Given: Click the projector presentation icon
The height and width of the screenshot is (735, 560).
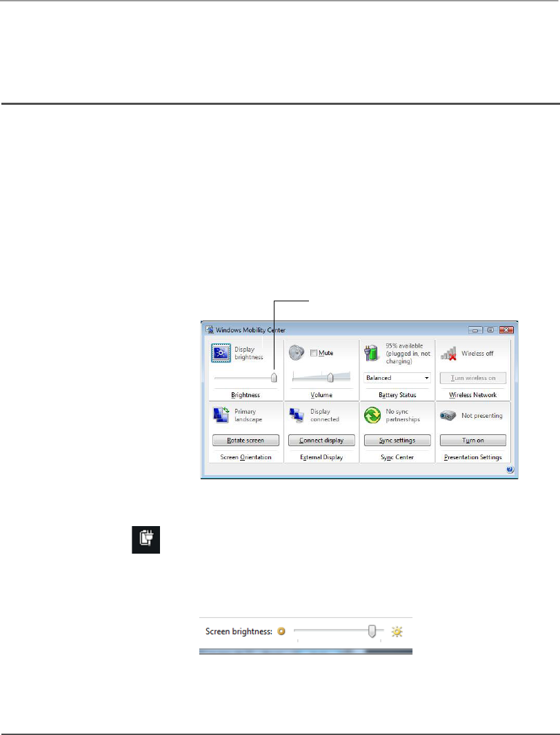Looking at the screenshot, I should click(x=448, y=415).
